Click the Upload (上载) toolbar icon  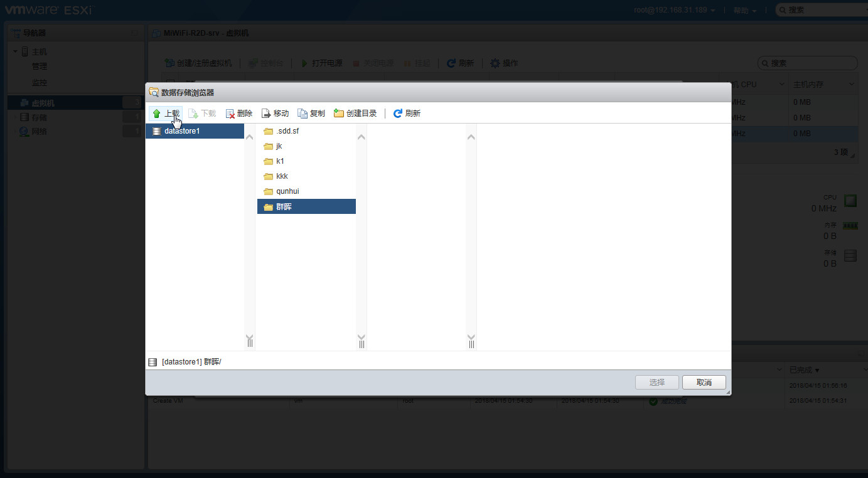[x=157, y=114]
